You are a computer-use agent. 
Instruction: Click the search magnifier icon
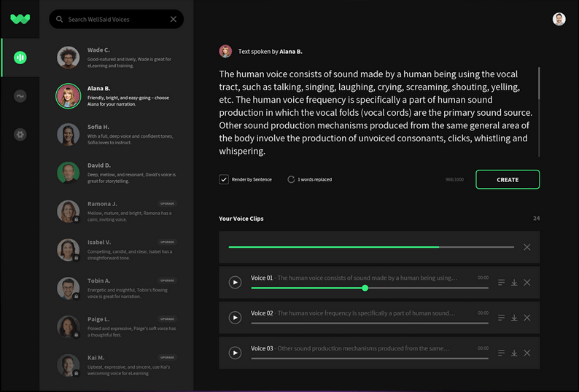coord(60,19)
